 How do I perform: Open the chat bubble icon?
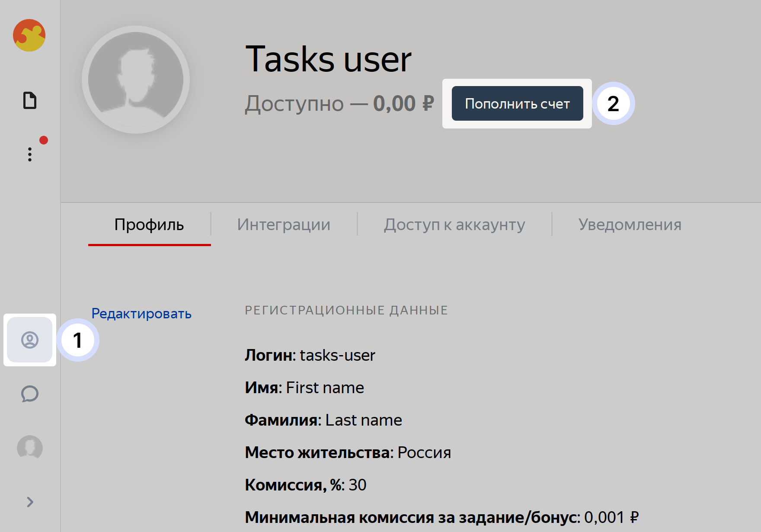tap(29, 394)
